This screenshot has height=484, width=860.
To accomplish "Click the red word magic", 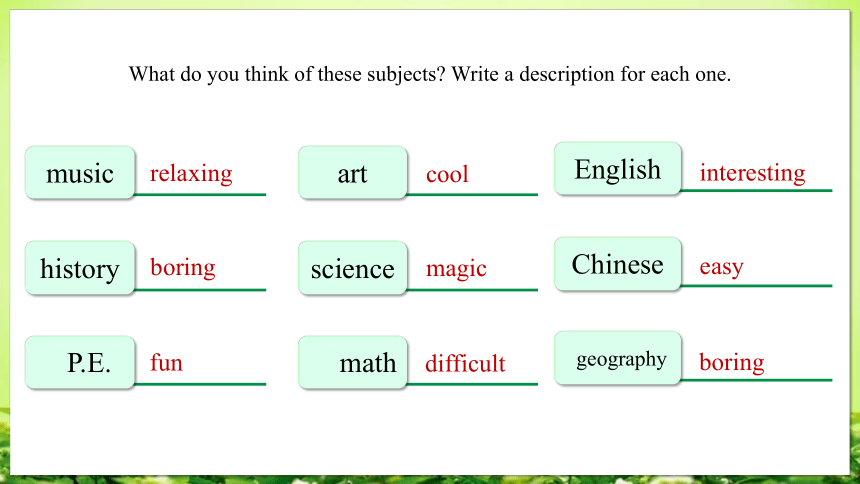I will tap(456, 268).
